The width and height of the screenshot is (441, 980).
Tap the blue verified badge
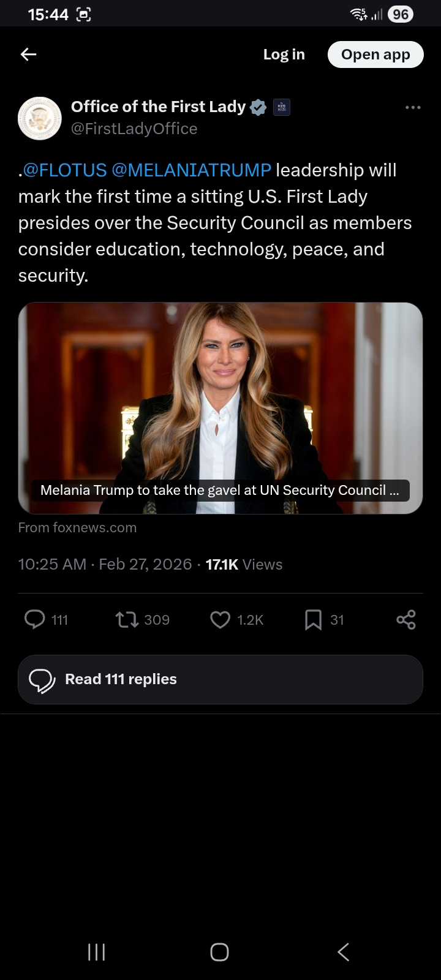pos(258,107)
